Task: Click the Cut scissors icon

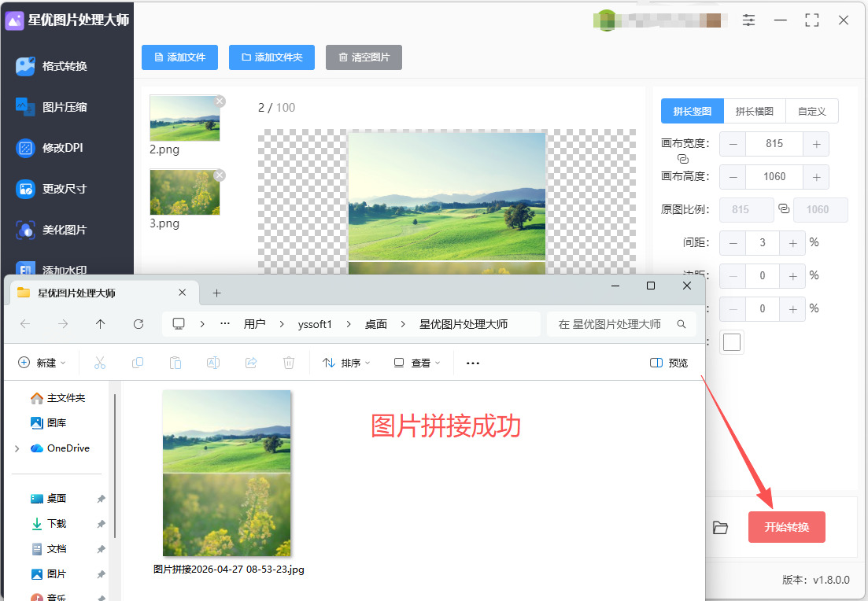Action: 100,363
